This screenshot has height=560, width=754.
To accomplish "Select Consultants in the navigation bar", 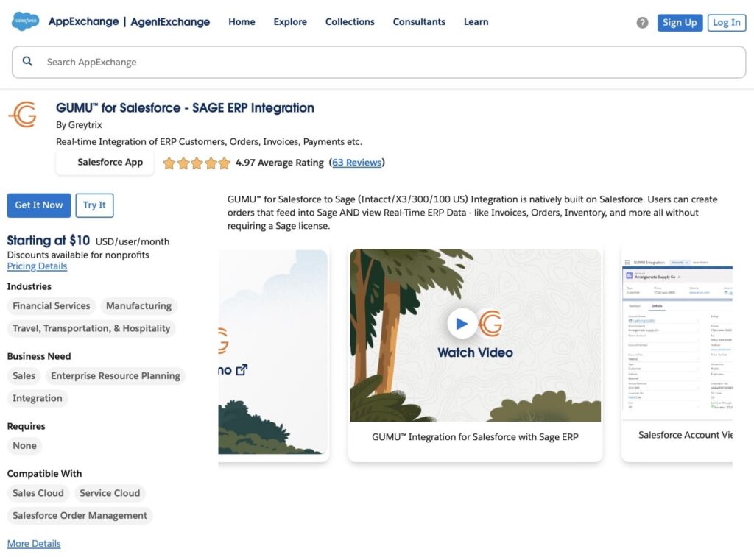I will click(419, 22).
